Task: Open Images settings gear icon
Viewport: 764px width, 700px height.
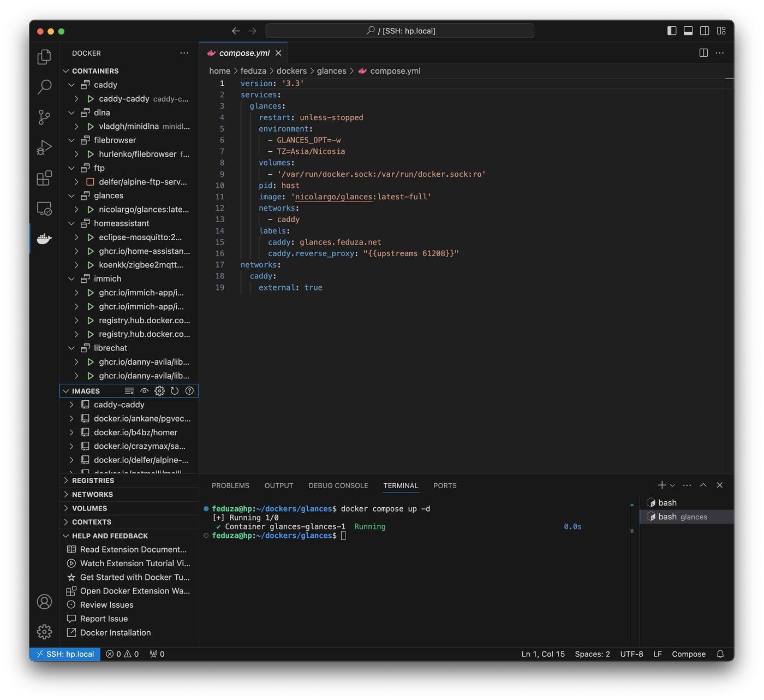Action: (x=159, y=391)
